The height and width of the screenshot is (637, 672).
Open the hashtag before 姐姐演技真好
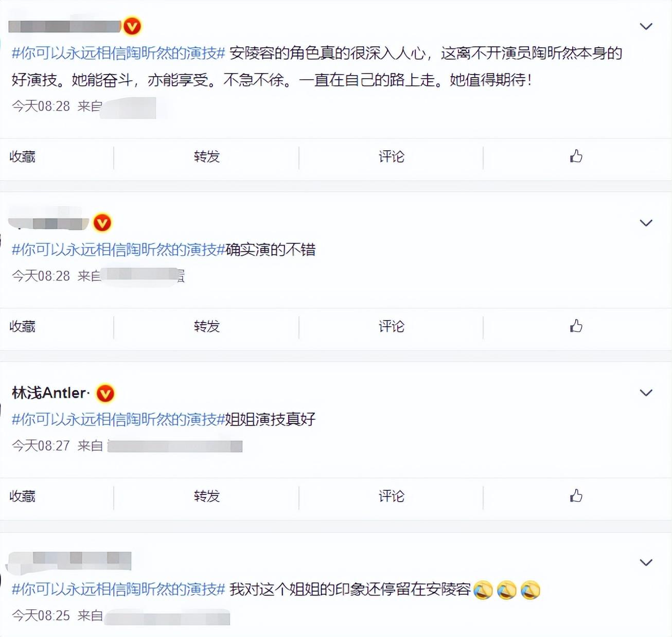[118, 419]
